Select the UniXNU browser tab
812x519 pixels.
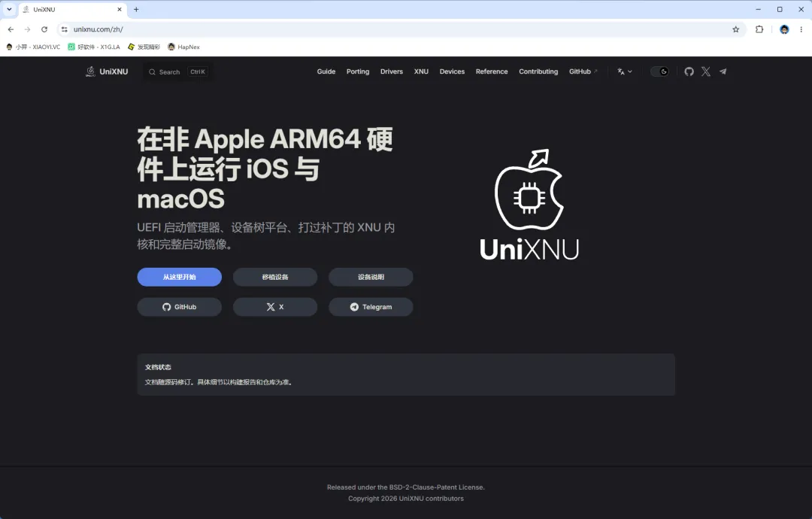coord(72,9)
